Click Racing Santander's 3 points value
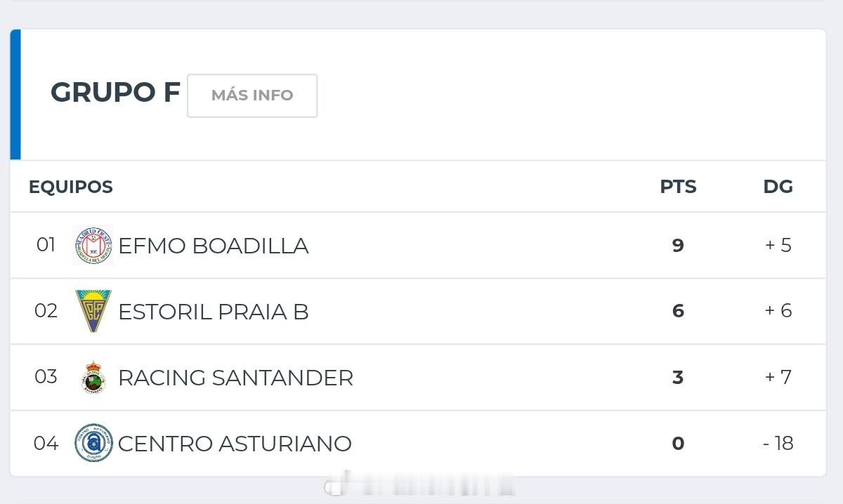Screen dimensions: 843x504 point(678,377)
